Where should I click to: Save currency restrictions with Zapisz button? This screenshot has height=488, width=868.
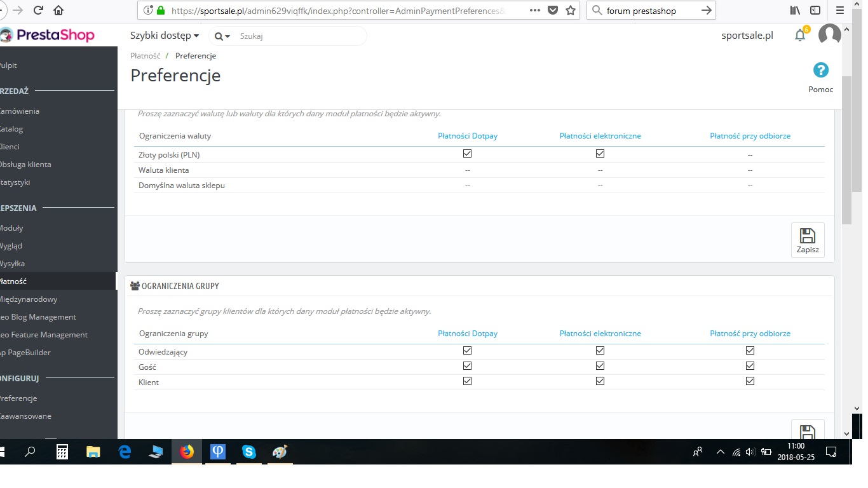pyautogui.click(x=808, y=240)
